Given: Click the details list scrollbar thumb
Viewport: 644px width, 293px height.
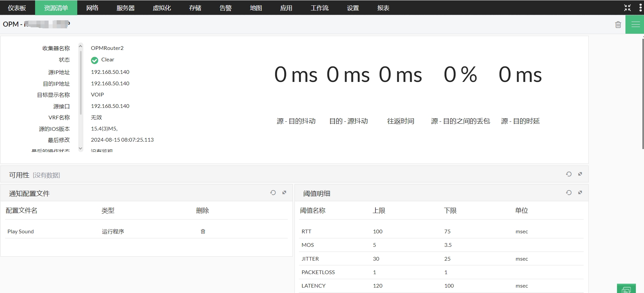Looking at the screenshot, I should coord(81,83).
